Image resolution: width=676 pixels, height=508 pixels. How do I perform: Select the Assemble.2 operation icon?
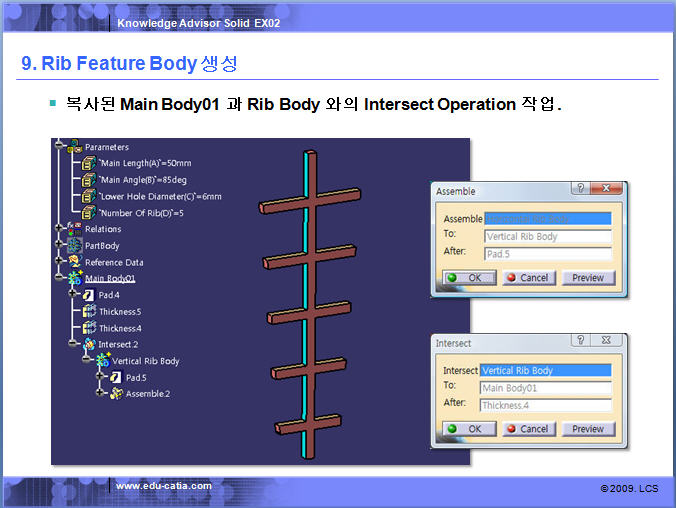tap(114, 393)
